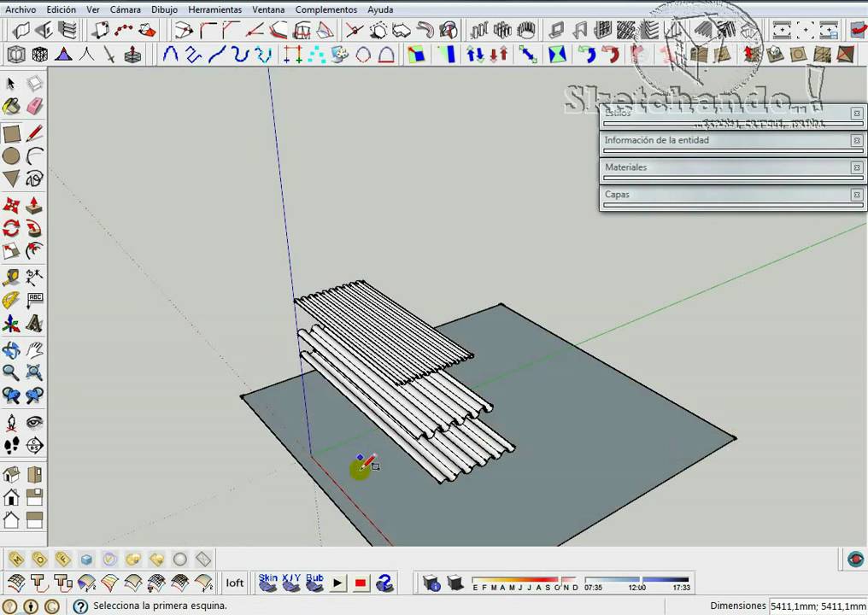This screenshot has height=615, width=868.
Task: Open the Ayuda menu
Action: pyautogui.click(x=380, y=9)
